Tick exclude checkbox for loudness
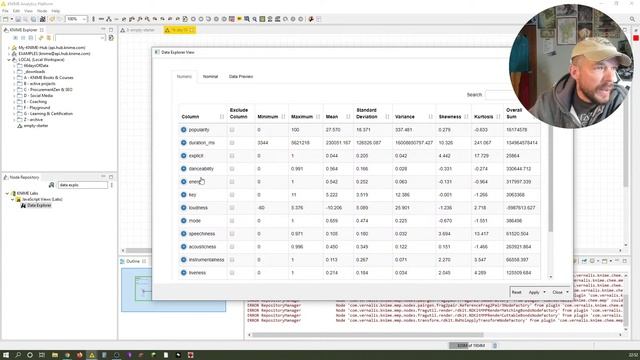Viewport: 640px width, 360px height. (x=232, y=208)
